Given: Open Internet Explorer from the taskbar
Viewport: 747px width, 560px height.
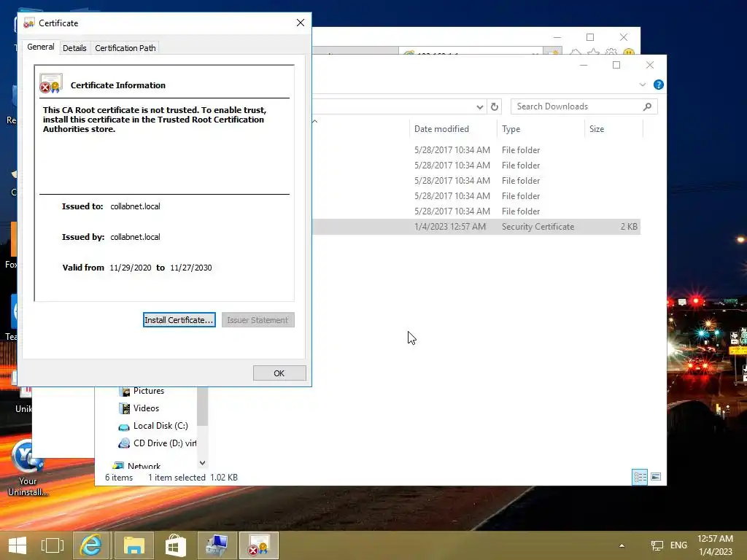Looking at the screenshot, I should 91,545.
